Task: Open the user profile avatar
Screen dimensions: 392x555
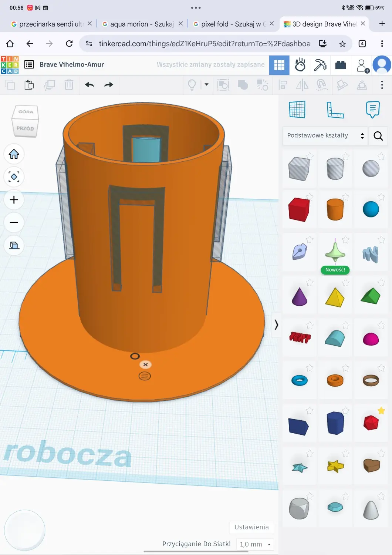Action: pos(382,65)
